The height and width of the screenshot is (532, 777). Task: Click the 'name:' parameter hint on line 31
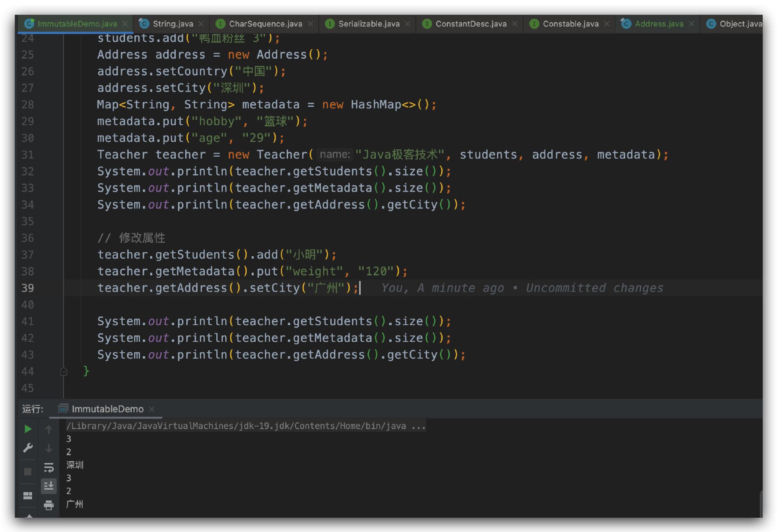tap(334, 155)
